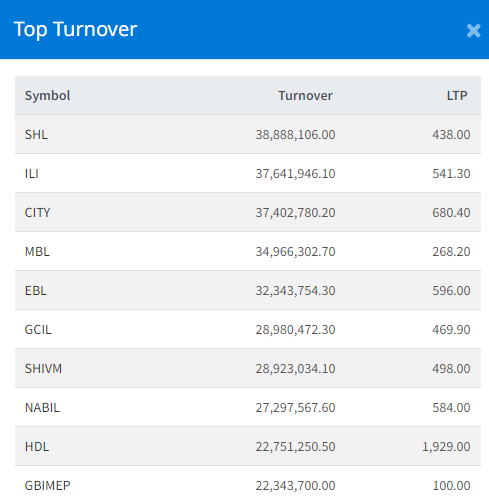Image resolution: width=489 pixels, height=503 pixels.
Task: Click turnover value 22,751,250.50
Action: pyautogui.click(x=295, y=447)
